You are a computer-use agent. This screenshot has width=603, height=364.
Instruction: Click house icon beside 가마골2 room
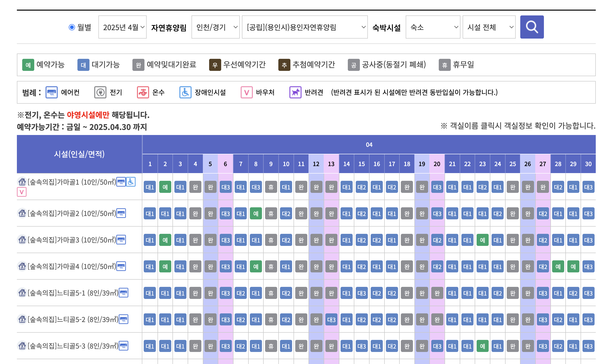(22, 213)
